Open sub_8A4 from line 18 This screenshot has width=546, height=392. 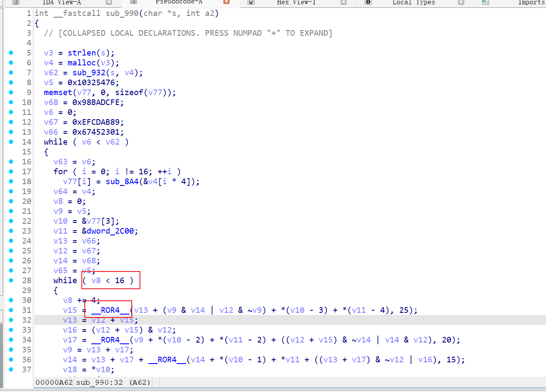[122, 181]
